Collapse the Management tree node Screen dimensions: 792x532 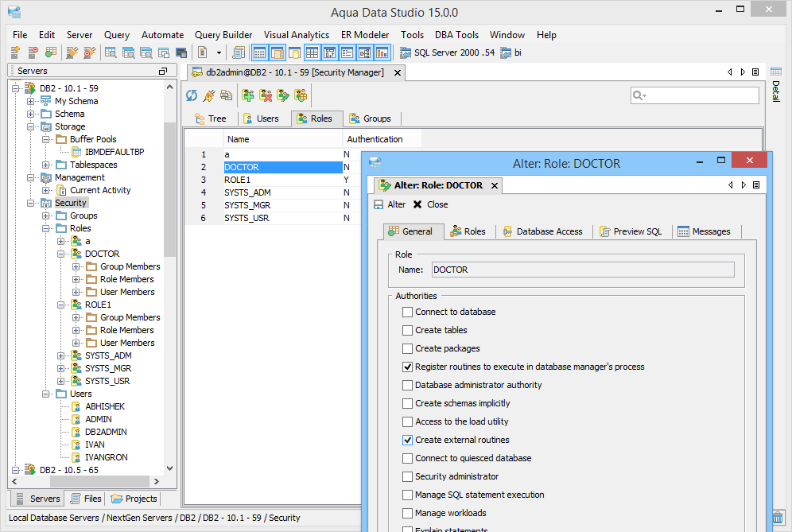(x=30, y=178)
